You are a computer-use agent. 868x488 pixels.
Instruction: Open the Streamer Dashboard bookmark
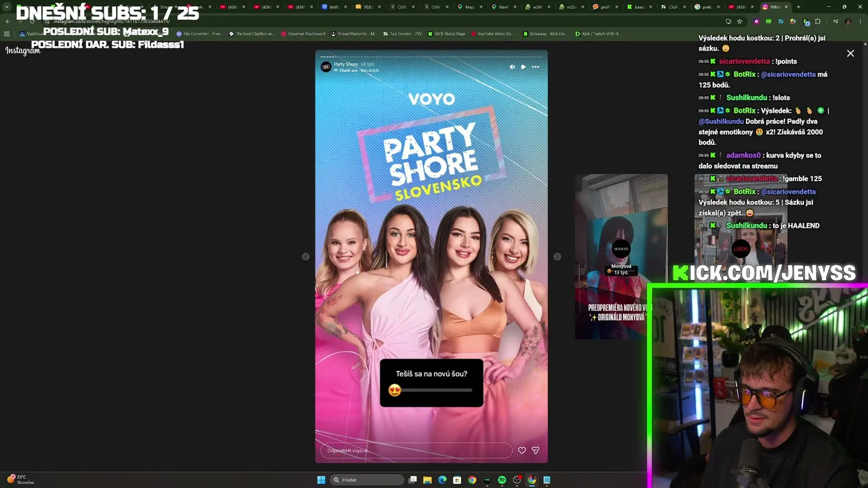click(302, 34)
